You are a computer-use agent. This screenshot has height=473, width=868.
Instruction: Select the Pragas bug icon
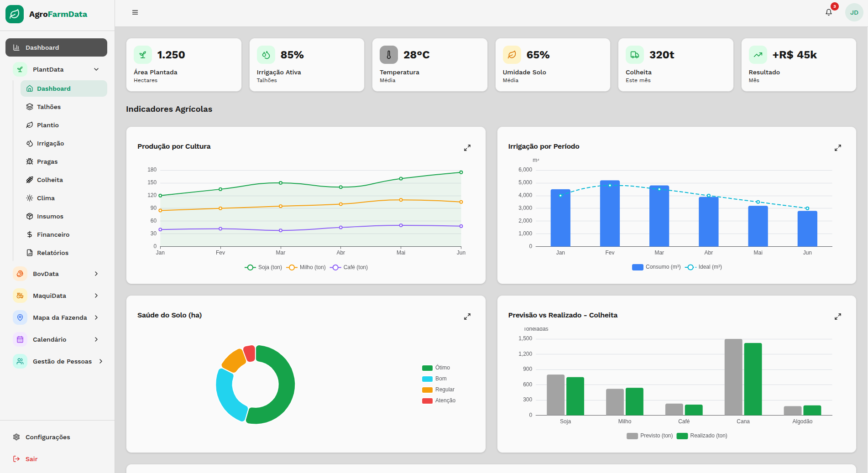pyautogui.click(x=30, y=161)
